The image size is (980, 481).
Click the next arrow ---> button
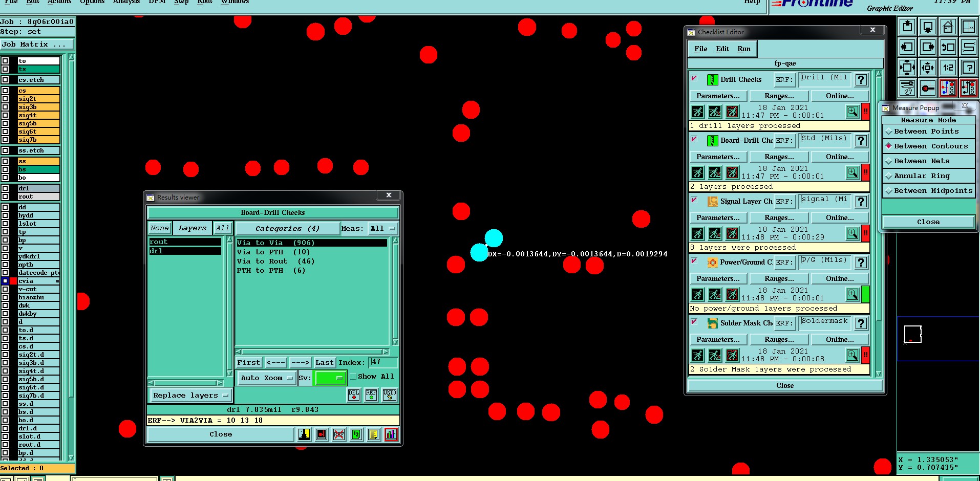(x=301, y=362)
